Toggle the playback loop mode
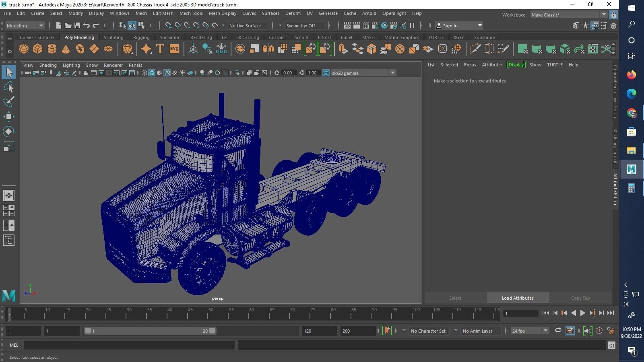This screenshot has height=362, width=644. [558, 331]
